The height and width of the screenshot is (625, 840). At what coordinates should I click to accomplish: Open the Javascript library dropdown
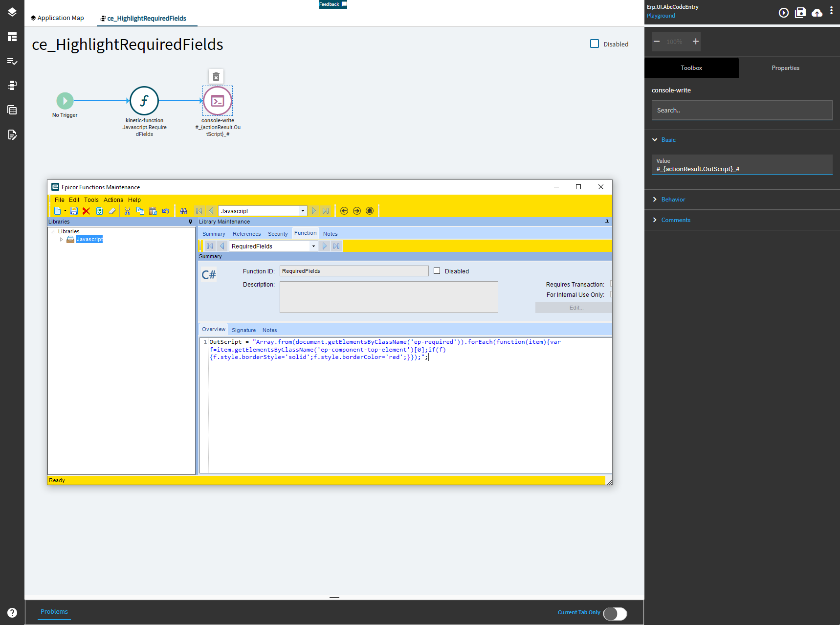[x=303, y=211]
